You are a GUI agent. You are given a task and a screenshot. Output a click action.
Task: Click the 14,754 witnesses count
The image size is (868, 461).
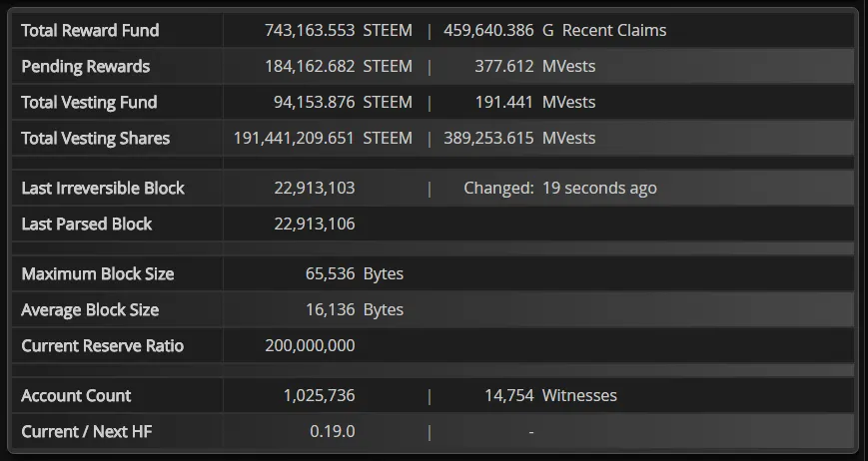[509, 395]
